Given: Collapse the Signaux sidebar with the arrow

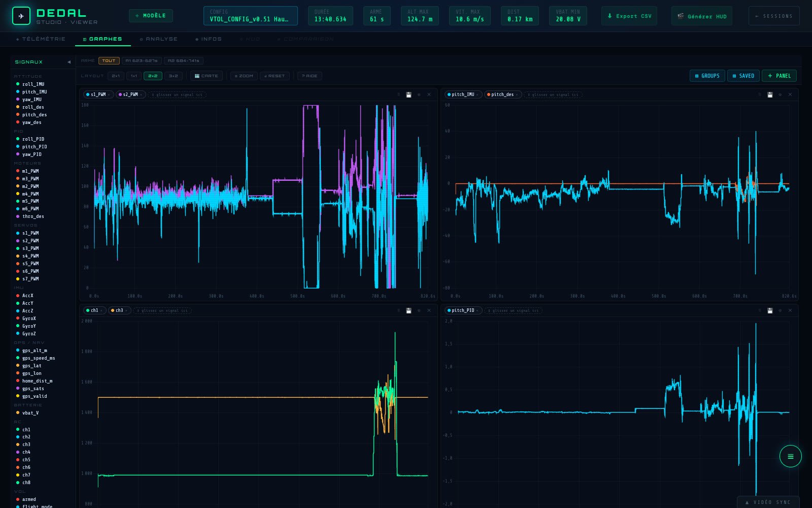Looking at the screenshot, I should pyautogui.click(x=69, y=62).
